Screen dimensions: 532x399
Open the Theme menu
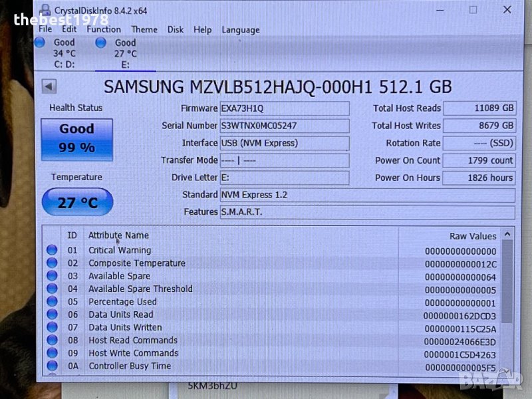point(144,29)
